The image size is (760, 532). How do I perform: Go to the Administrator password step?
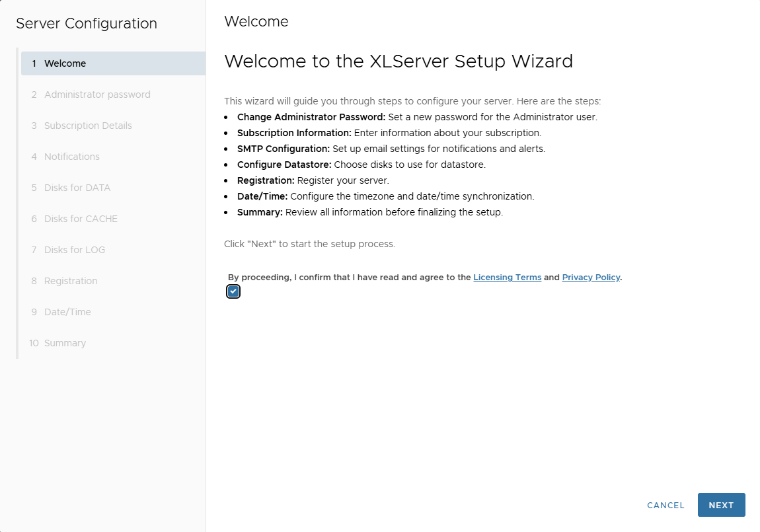tap(96, 95)
